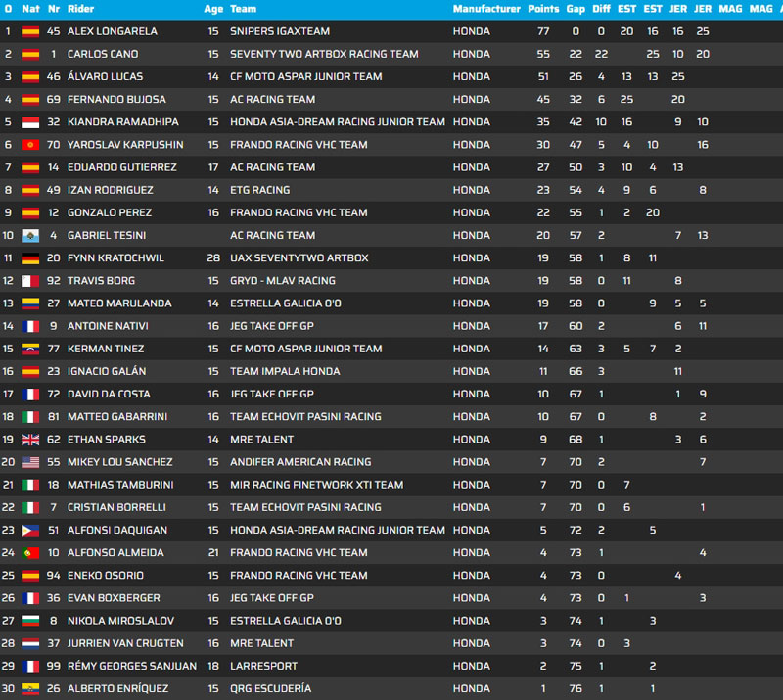This screenshot has width=783, height=700.
Task: Click the Portuguese flag beside Alfonso Almeida
Action: [30, 553]
